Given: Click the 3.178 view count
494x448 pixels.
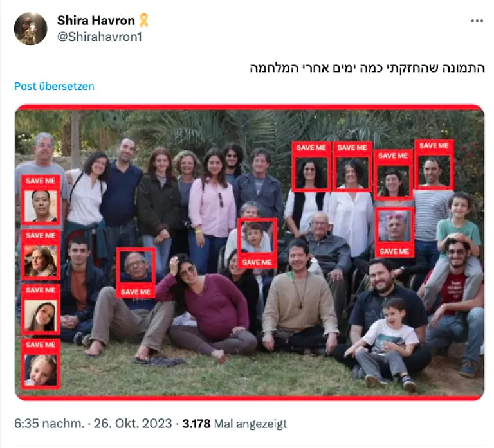Looking at the screenshot, I should coord(196,424).
